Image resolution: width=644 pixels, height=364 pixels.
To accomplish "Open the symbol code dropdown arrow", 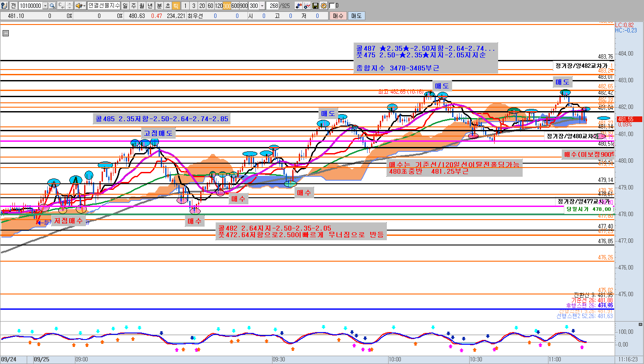I will 46,6.
